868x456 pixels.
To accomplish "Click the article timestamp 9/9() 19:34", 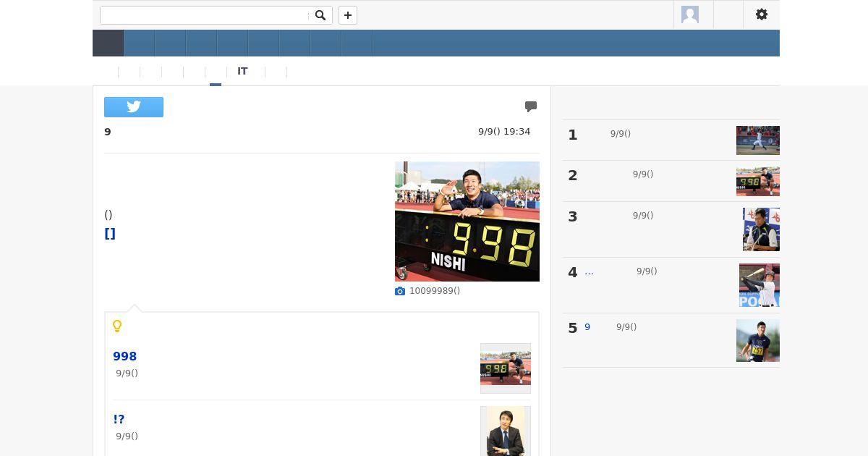I will [504, 132].
